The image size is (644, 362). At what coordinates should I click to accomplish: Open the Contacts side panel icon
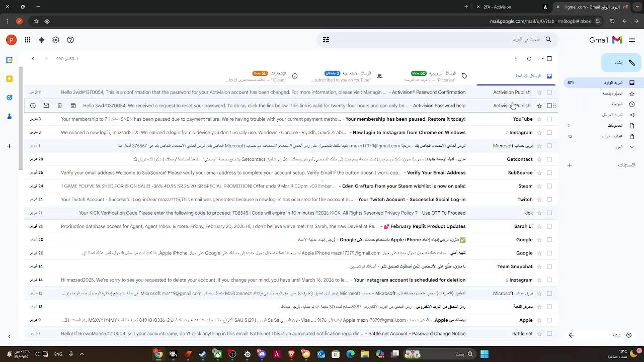click(9, 116)
